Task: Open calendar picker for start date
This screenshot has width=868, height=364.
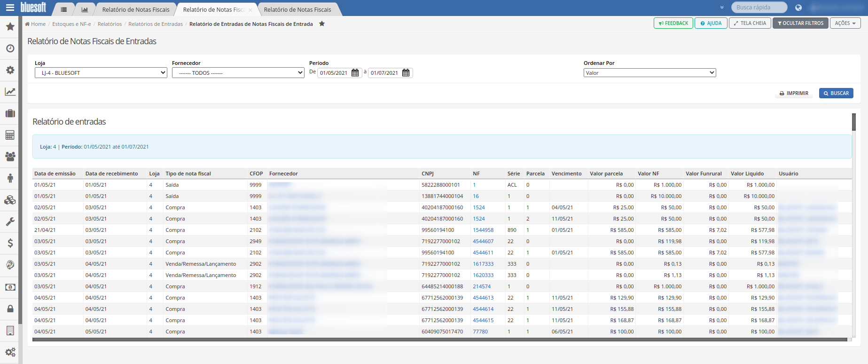Action: click(x=355, y=73)
